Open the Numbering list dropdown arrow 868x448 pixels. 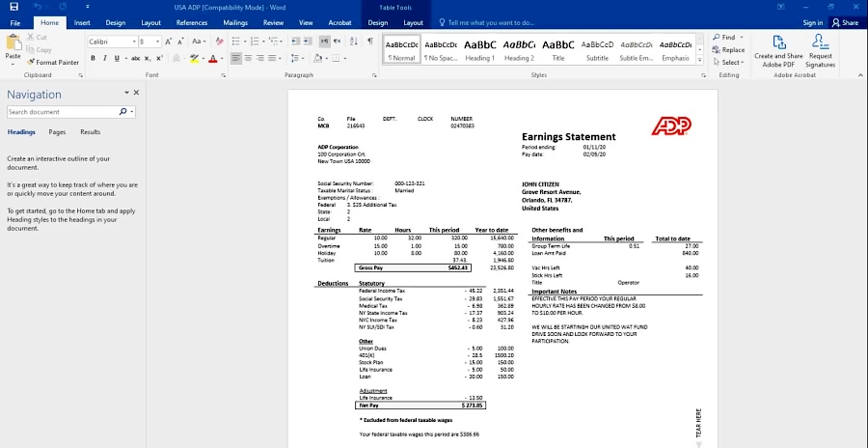[x=263, y=42]
